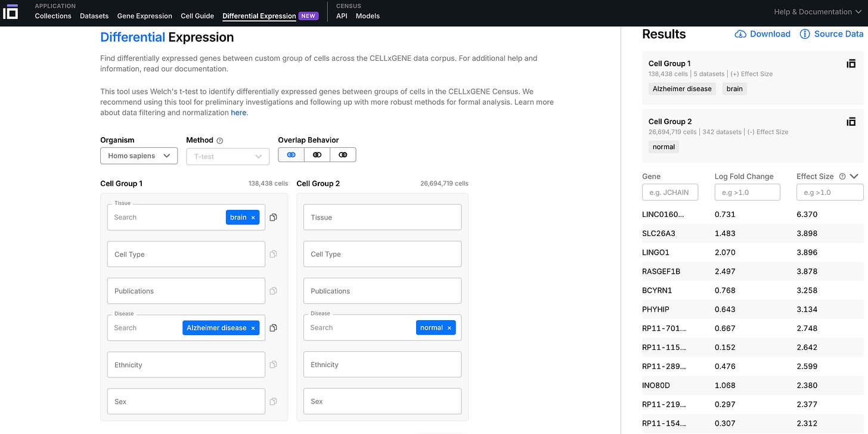Select the middle overlap behavior option
This screenshot has height=434, width=868.
tap(317, 155)
